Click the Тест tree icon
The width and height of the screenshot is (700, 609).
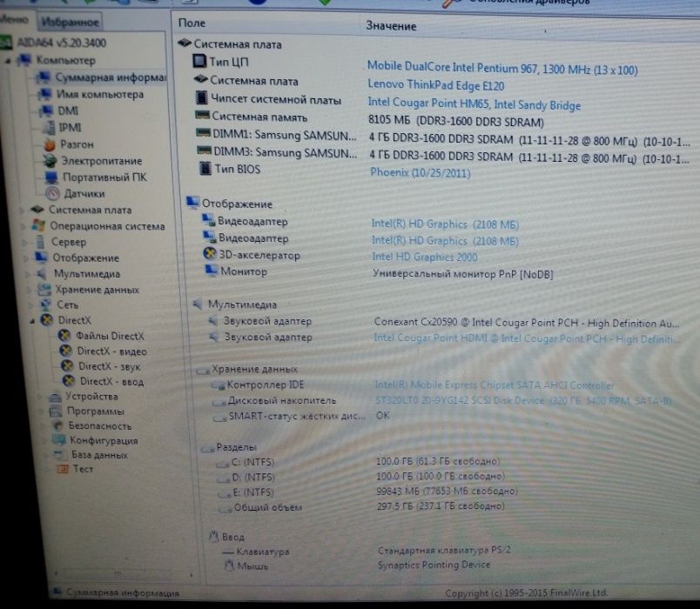(62, 469)
